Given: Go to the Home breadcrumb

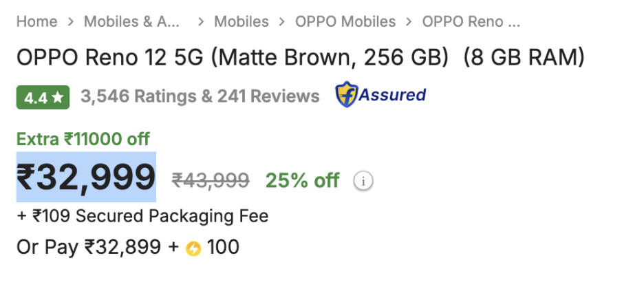Looking at the screenshot, I should pyautogui.click(x=37, y=21).
